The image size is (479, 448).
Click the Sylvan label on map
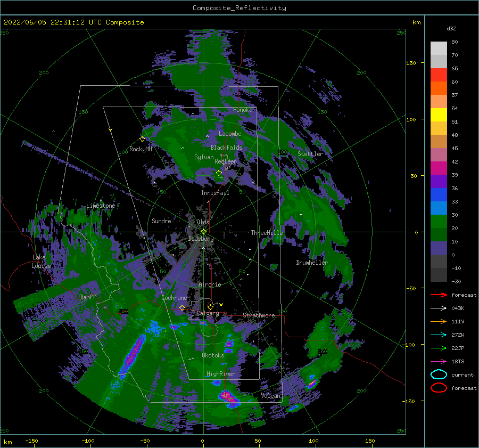[x=204, y=157]
